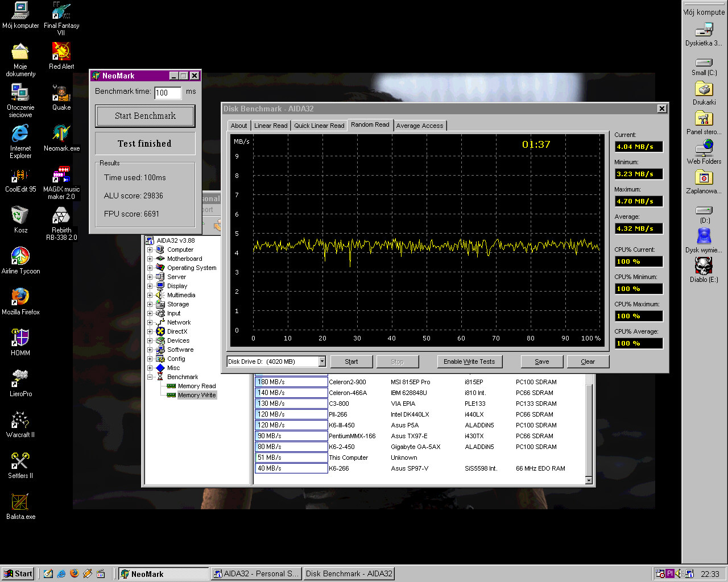The height and width of the screenshot is (582, 728).
Task: Switch to NeoMark taskbar button
Action: 164,573
